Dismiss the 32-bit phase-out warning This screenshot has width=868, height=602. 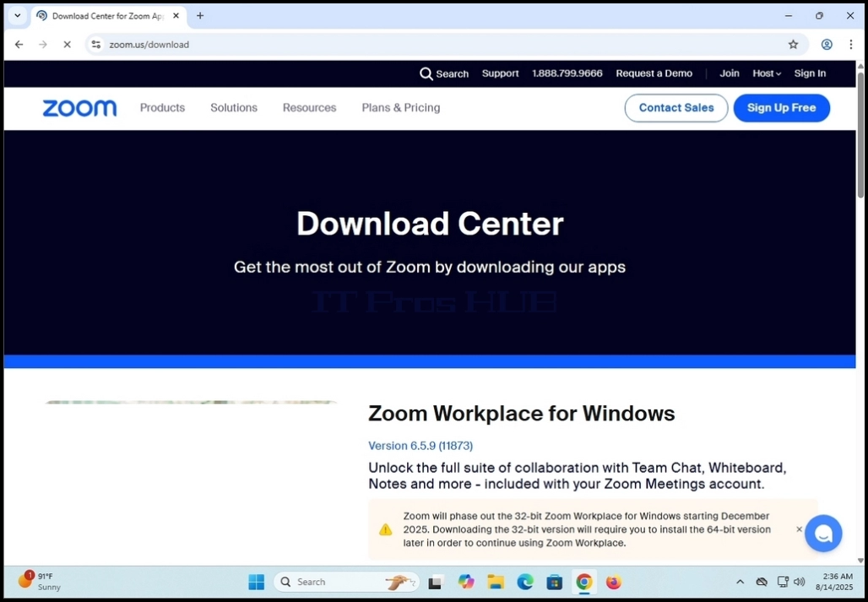coord(799,529)
